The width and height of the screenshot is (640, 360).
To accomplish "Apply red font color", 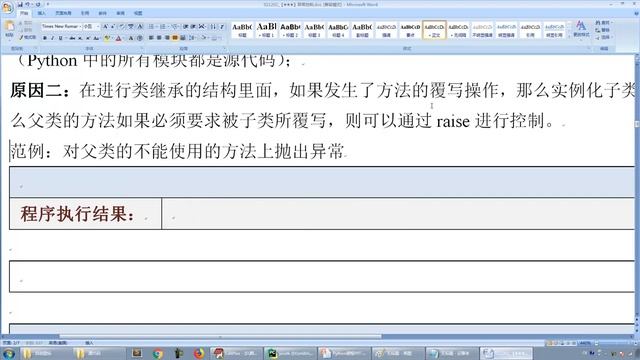I will coord(118,38).
